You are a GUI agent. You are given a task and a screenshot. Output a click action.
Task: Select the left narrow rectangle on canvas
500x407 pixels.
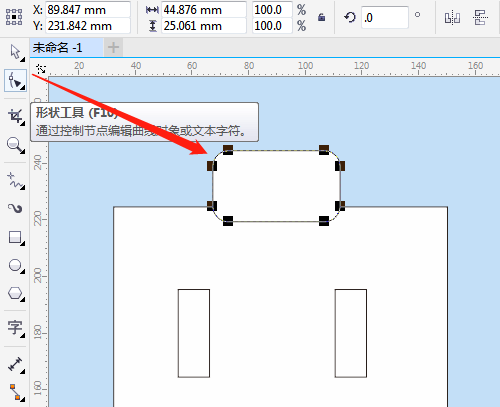point(194,333)
